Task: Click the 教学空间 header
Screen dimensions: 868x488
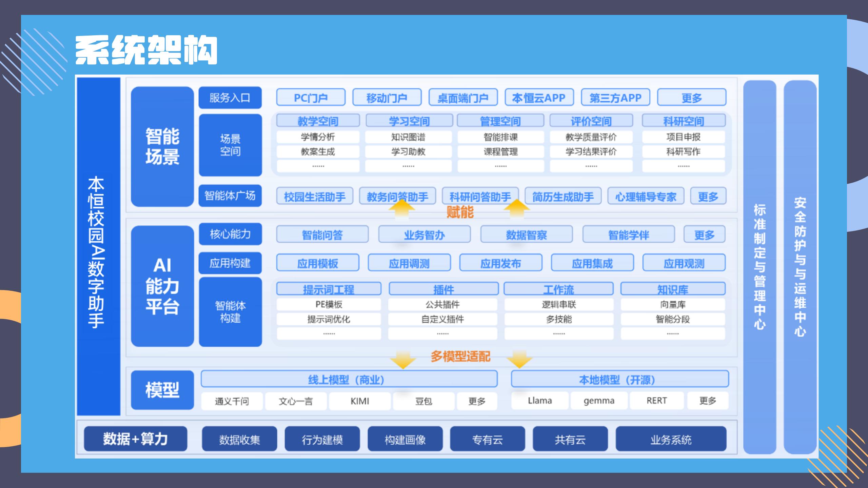Action: pos(318,121)
